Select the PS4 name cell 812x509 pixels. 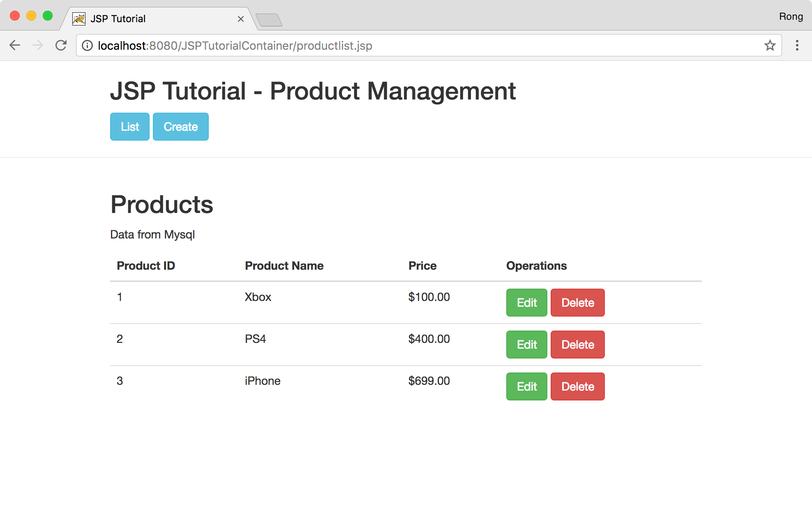tap(255, 339)
